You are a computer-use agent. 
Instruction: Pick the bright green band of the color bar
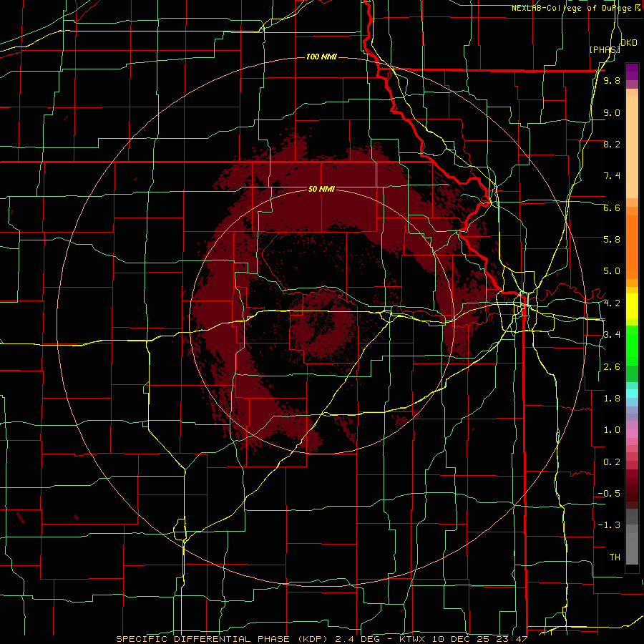632,346
